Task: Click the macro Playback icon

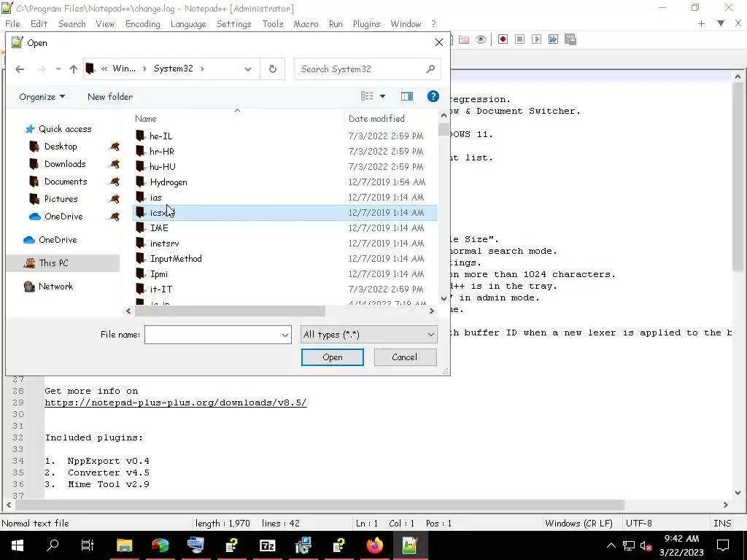Action: pyautogui.click(x=536, y=39)
